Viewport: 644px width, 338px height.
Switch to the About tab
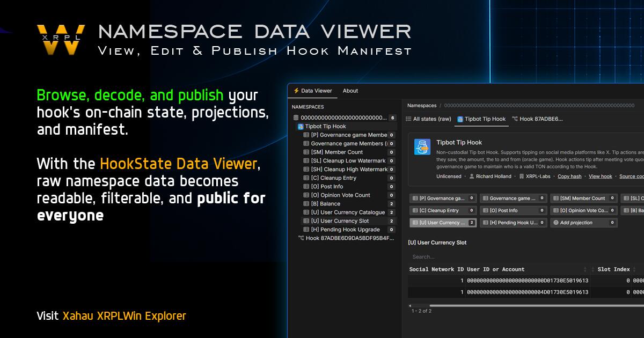coord(350,91)
